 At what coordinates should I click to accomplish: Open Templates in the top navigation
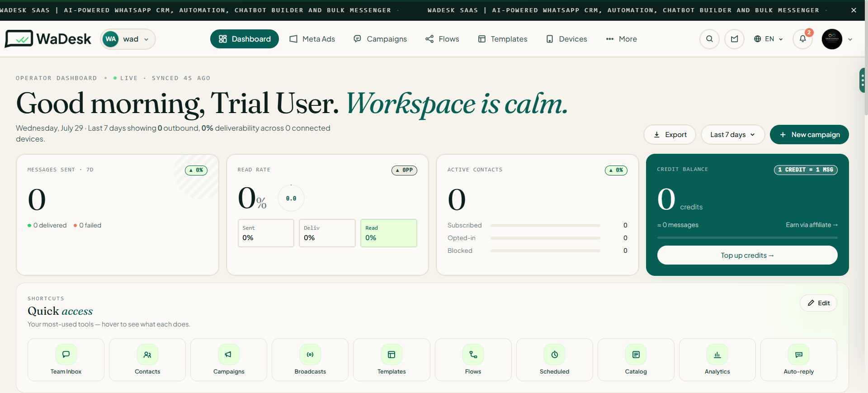503,39
